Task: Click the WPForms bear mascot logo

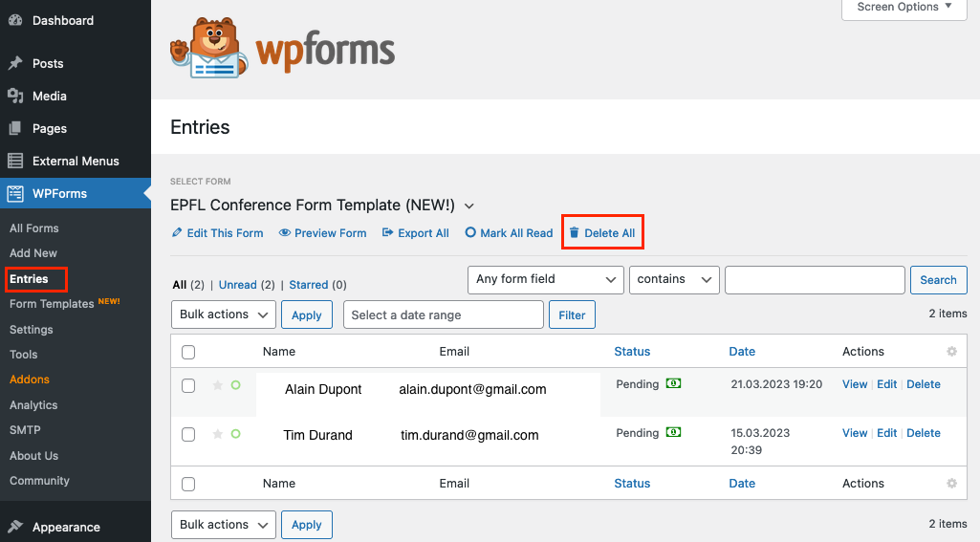Action: point(208,48)
